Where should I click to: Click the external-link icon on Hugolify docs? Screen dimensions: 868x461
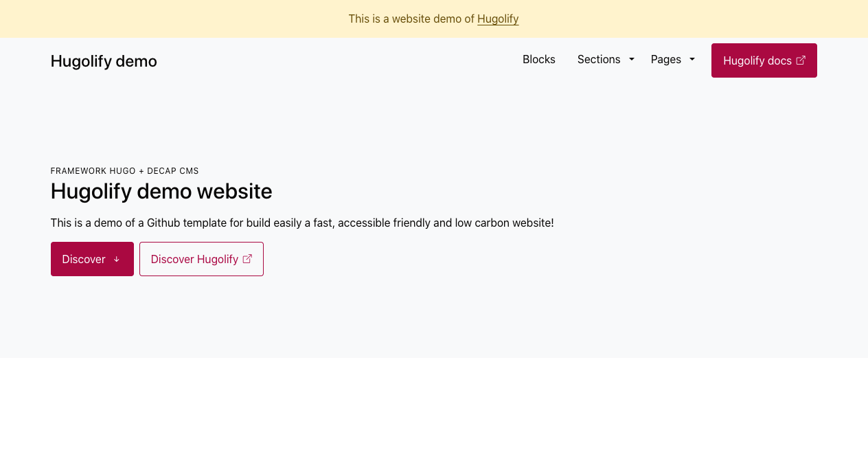pos(802,60)
